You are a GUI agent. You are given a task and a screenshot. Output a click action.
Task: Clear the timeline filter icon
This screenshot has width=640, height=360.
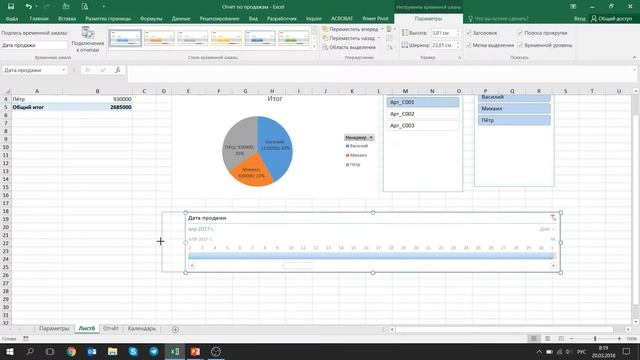pyautogui.click(x=553, y=218)
